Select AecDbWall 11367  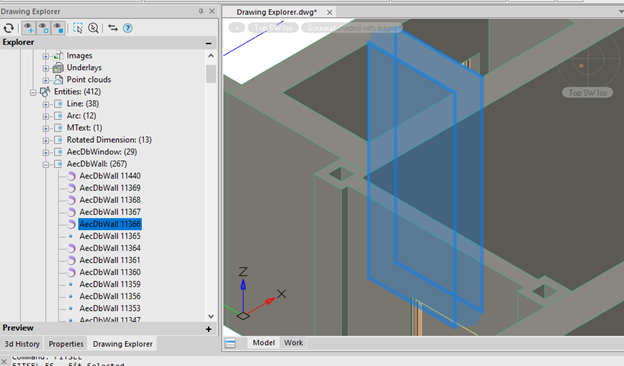pyautogui.click(x=110, y=212)
